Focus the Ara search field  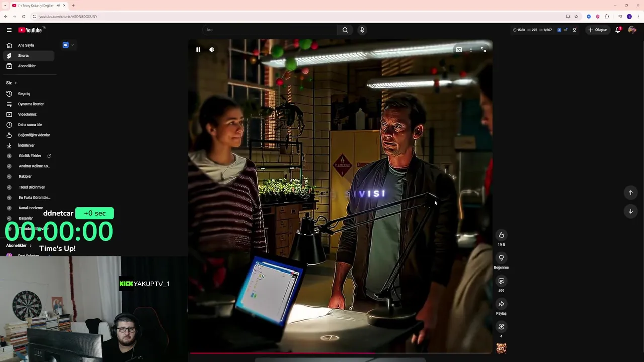(x=269, y=30)
